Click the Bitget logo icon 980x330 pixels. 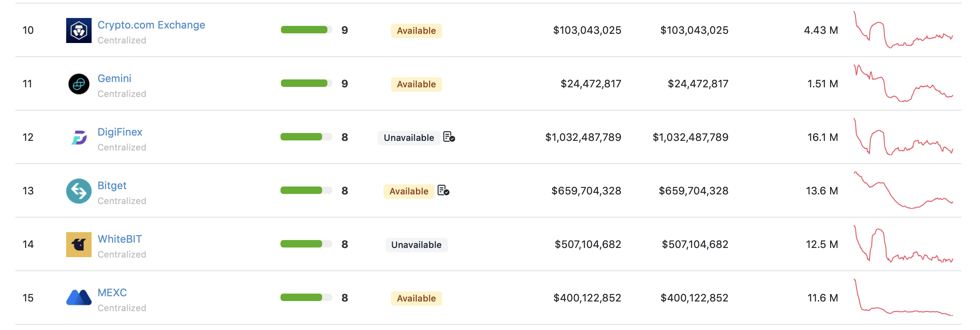tap(79, 191)
